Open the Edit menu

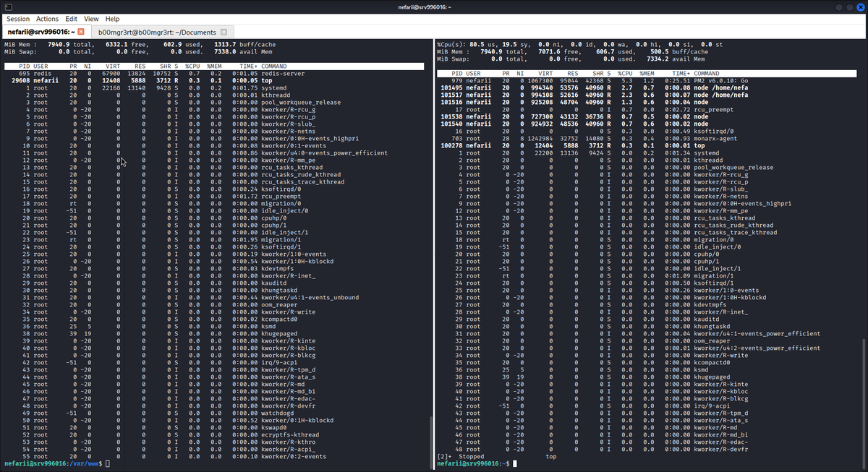point(72,19)
